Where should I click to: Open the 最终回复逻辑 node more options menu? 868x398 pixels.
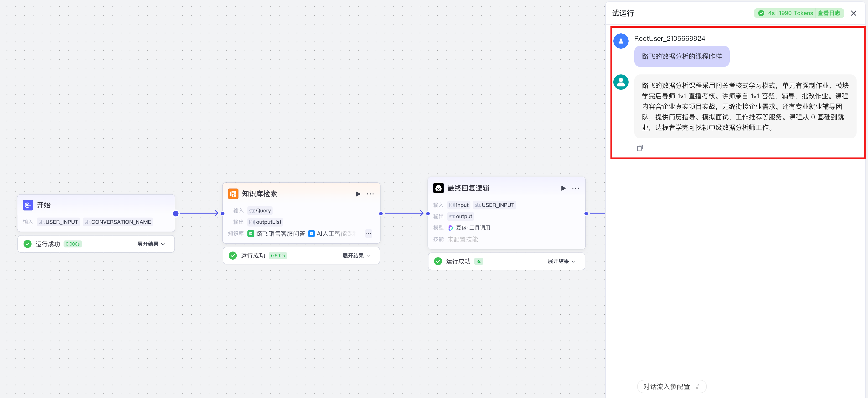tap(575, 188)
